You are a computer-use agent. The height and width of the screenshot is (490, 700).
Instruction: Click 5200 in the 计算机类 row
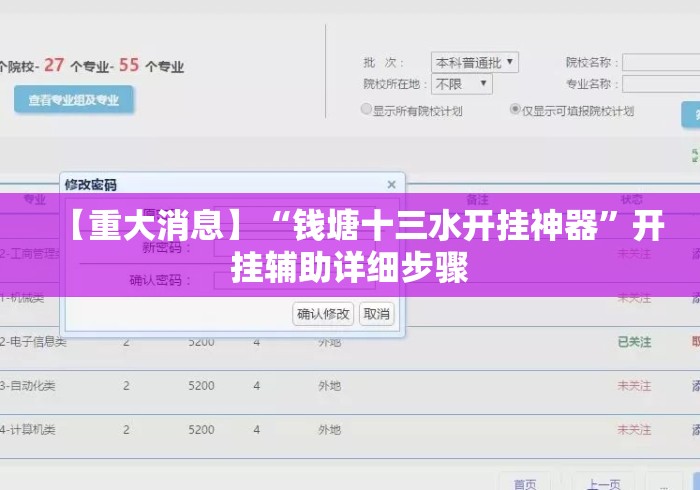pyautogui.click(x=201, y=430)
